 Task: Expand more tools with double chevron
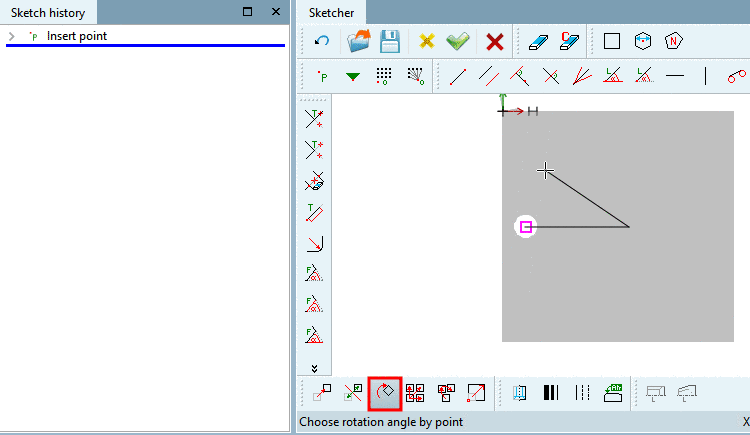click(x=314, y=368)
